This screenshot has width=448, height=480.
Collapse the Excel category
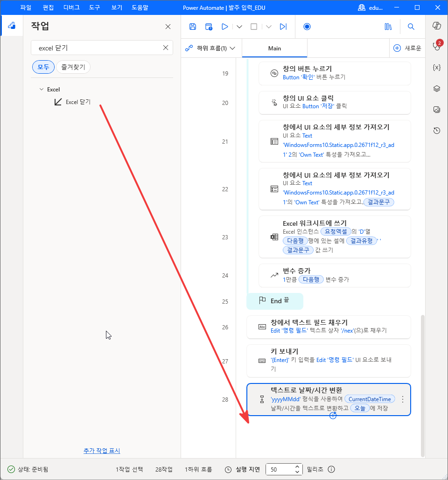point(42,90)
